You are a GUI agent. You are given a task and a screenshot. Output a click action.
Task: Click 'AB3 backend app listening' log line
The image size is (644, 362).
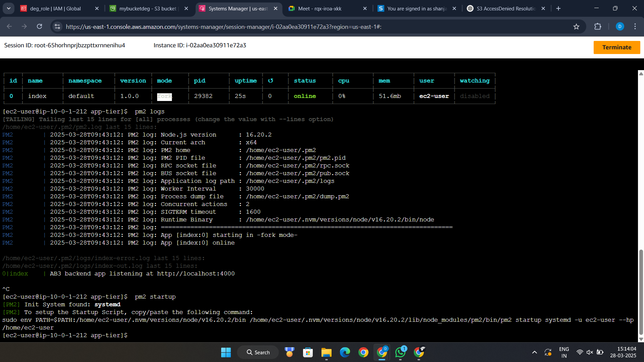click(x=118, y=273)
